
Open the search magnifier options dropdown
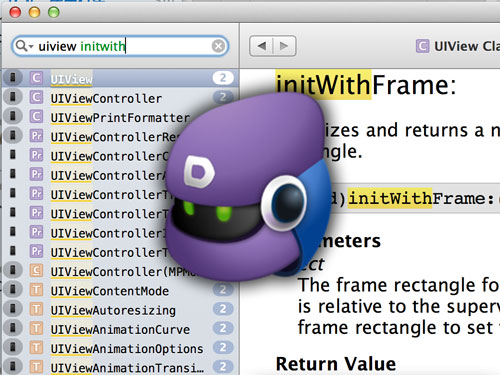point(24,46)
